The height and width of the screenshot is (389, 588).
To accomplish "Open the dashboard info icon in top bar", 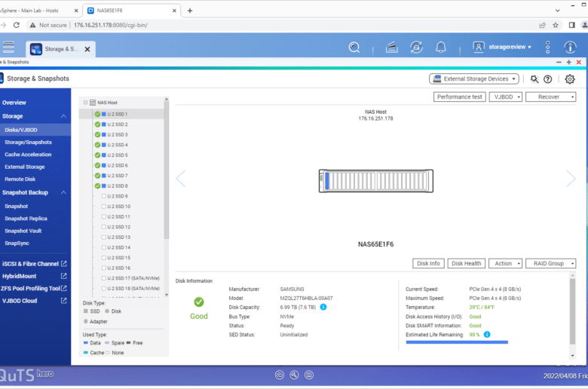I will click(570, 47).
